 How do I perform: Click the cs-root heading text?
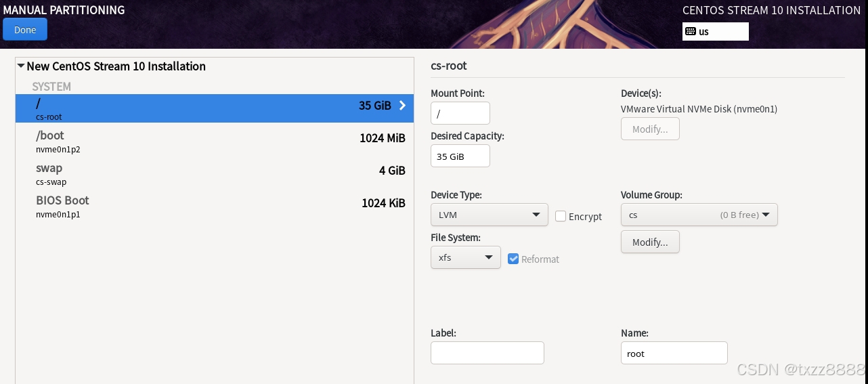449,66
